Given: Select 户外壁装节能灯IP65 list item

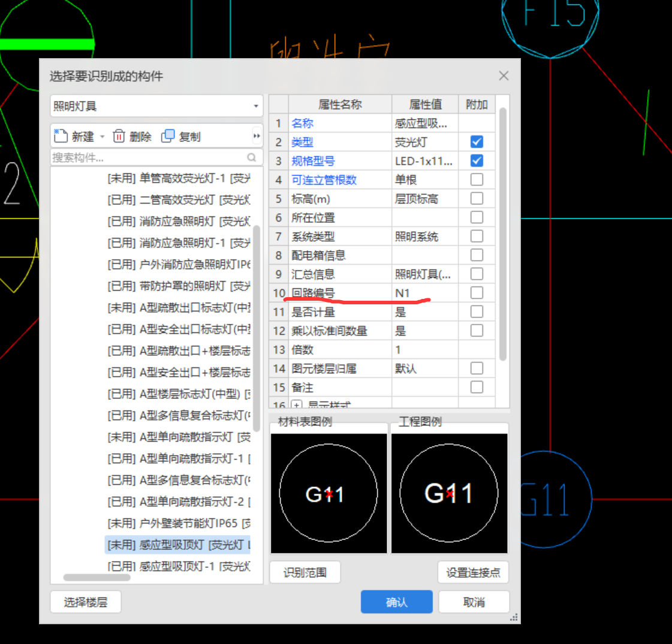Looking at the screenshot, I should (x=179, y=523).
